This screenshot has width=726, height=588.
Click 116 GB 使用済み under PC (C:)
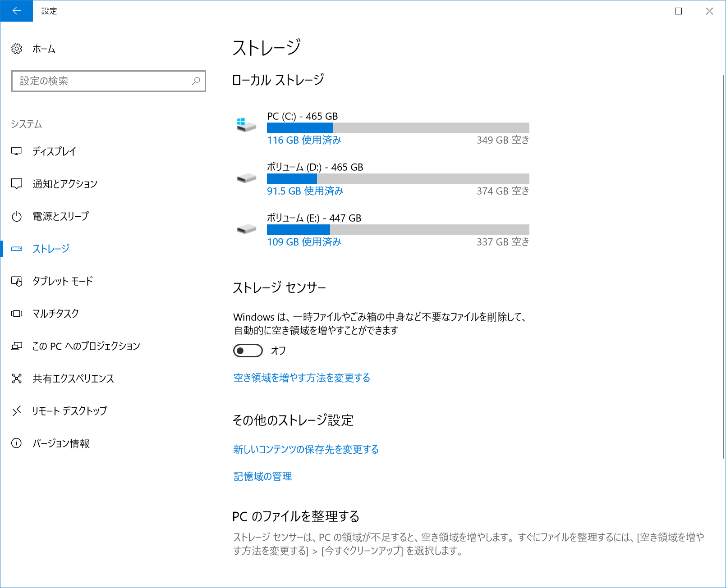304,140
